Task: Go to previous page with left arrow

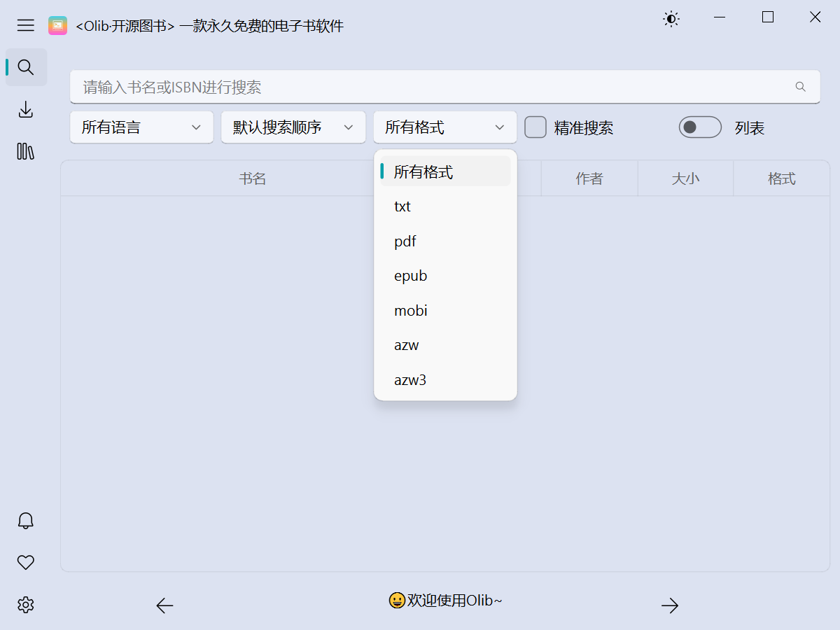Action: (x=164, y=605)
